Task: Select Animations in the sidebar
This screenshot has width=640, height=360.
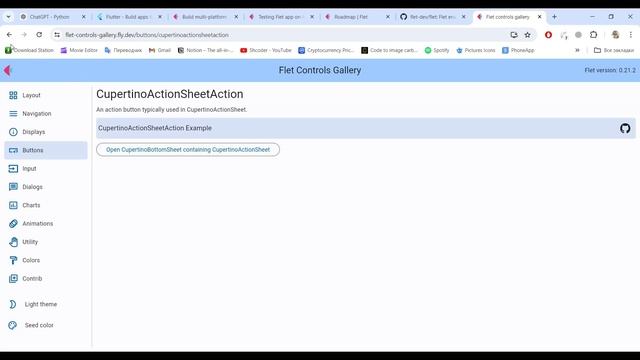Action: coord(46,224)
